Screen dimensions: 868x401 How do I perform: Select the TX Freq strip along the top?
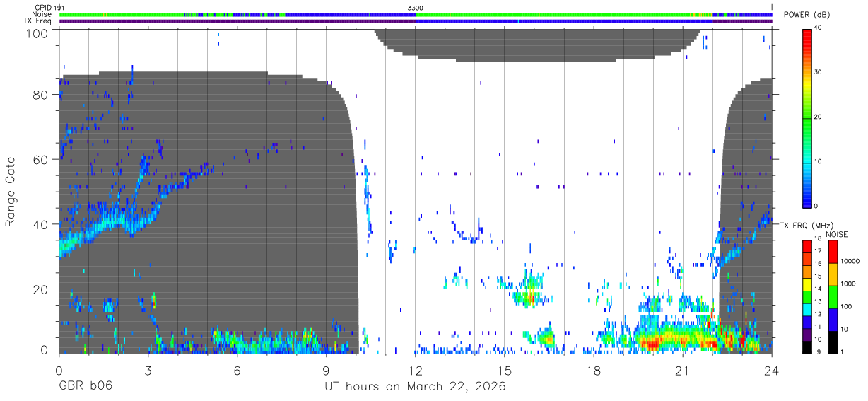point(416,21)
